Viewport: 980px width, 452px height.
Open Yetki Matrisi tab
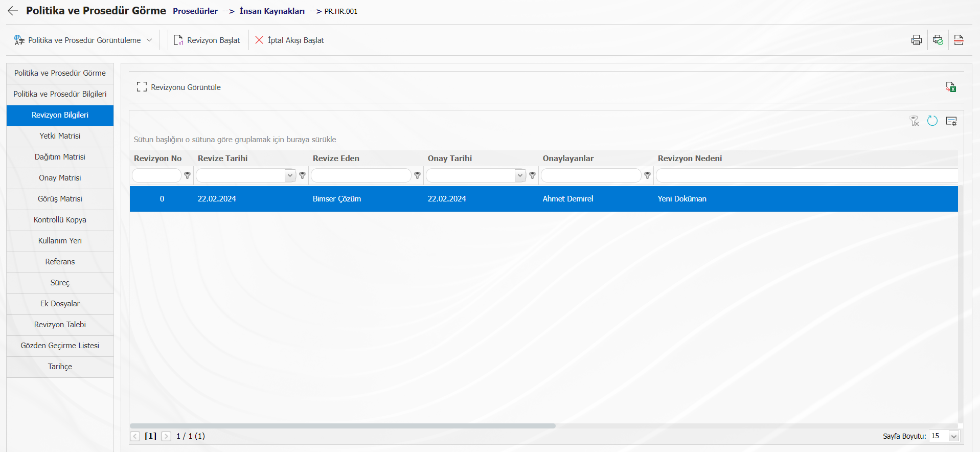tap(60, 136)
